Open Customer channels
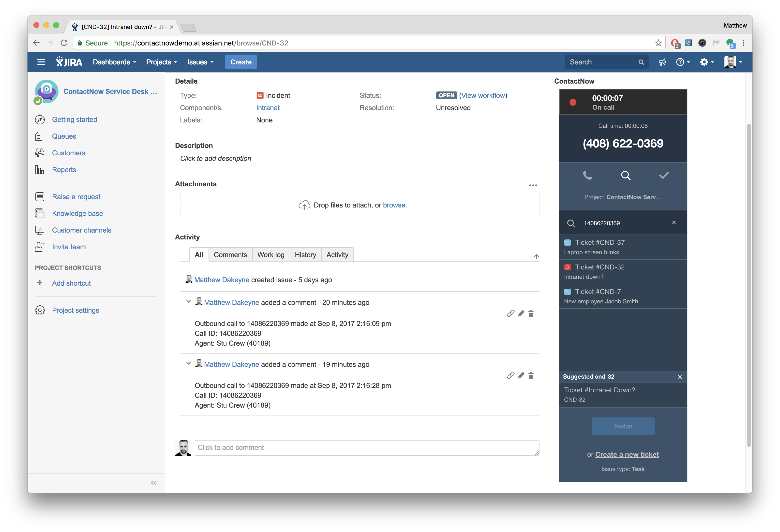780x532 pixels. click(82, 230)
